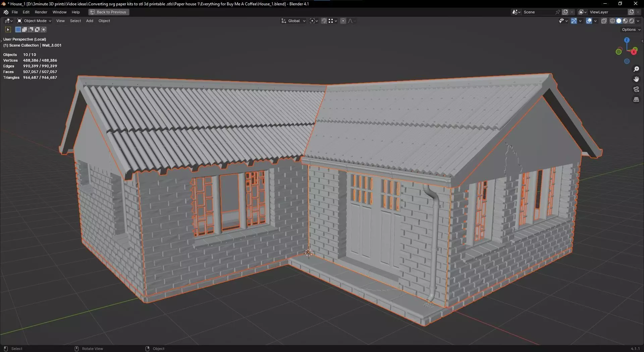Choose the Set New Selection mode
The height and width of the screenshot is (352, 644).
[18, 30]
